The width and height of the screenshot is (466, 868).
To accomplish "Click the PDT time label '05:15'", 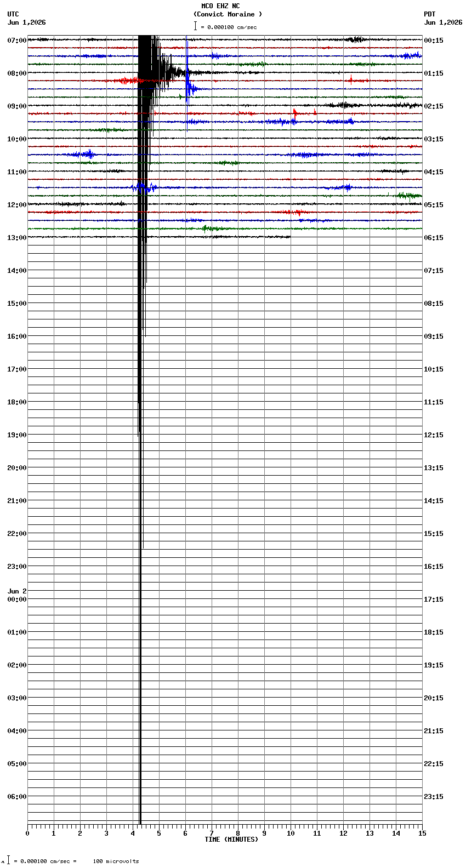I will [x=434, y=205].
